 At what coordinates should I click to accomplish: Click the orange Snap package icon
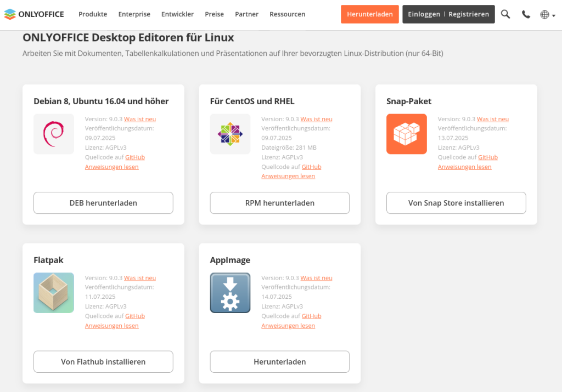pyautogui.click(x=407, y=134)
